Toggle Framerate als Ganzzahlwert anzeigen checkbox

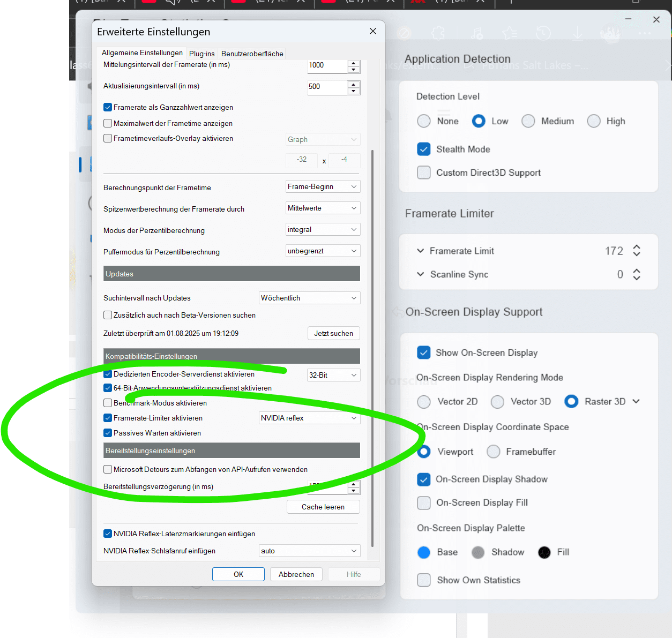[108, 107]
